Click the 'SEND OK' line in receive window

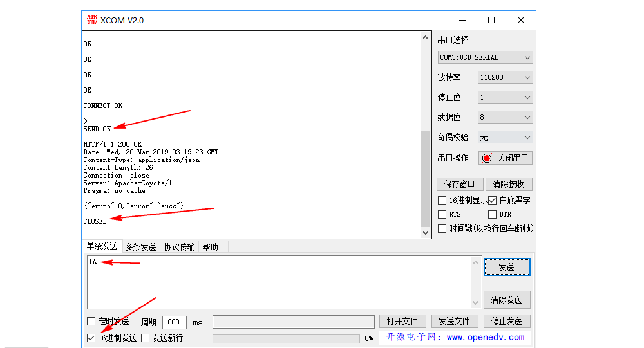(97, 129)
